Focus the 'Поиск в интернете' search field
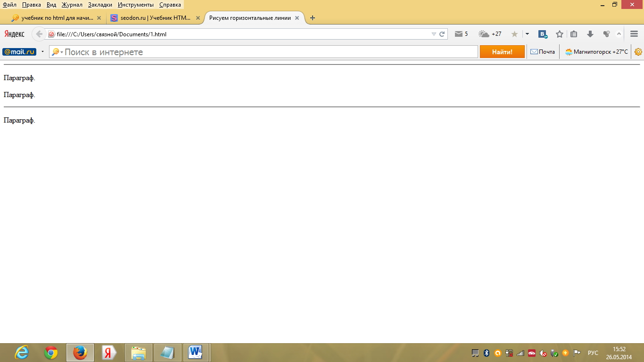 point(264,52)
